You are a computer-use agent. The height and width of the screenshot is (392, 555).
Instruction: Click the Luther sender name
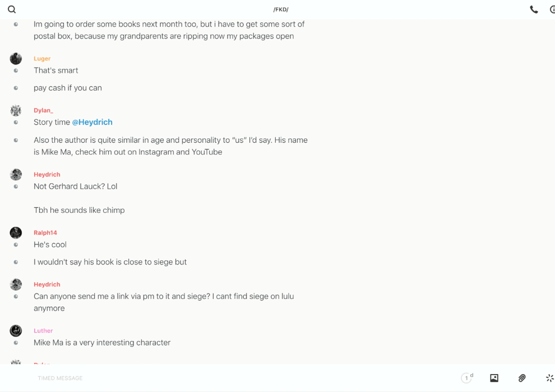(x=43, y=330)
